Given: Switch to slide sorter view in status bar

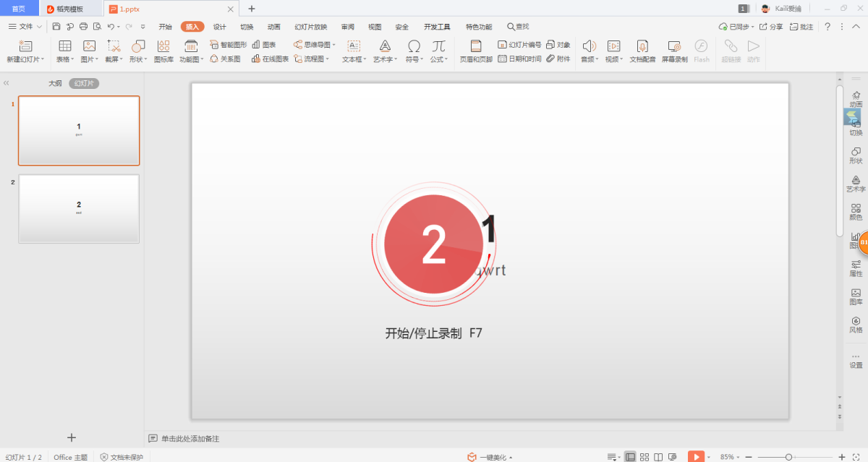Looking at the screenshot, I should click(x=644, y=457).
